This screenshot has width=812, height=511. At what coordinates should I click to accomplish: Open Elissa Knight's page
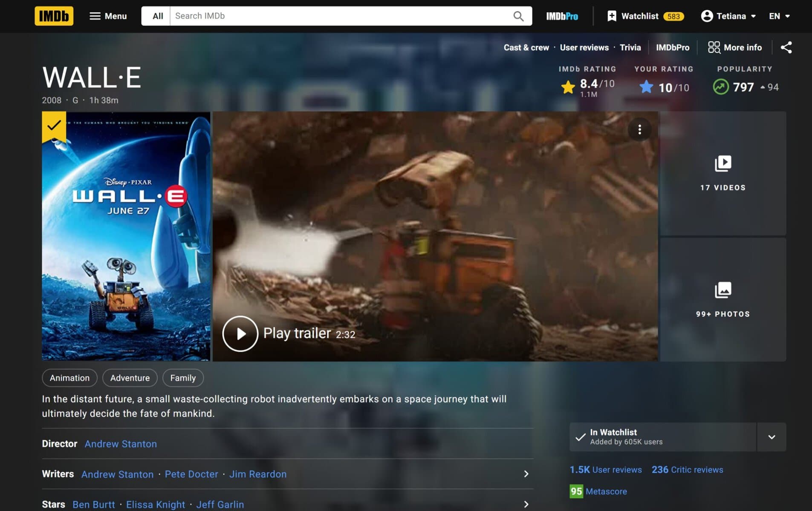[x=156, y=505]
